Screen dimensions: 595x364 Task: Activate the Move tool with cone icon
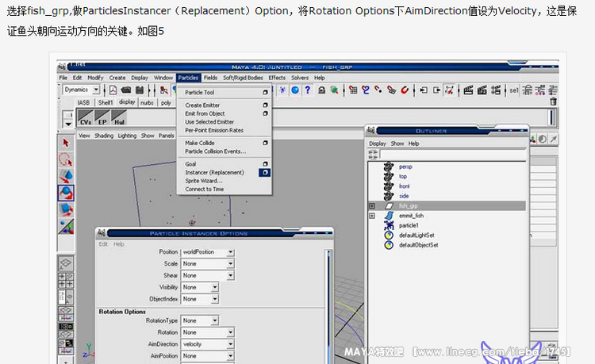pos(66,176)
